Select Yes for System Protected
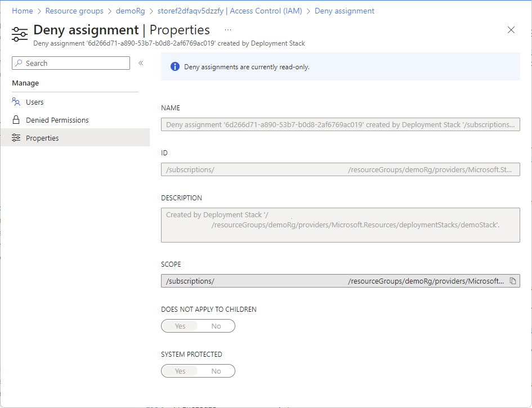Image resolution: width=532 pixels, height=408 pixels. click(180, 371)
